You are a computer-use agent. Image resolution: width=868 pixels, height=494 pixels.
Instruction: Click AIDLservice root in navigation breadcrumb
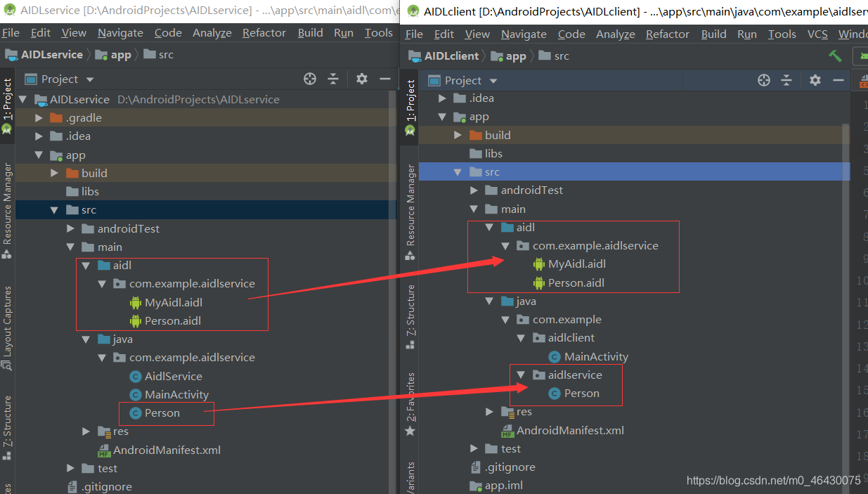click(44, 54)
